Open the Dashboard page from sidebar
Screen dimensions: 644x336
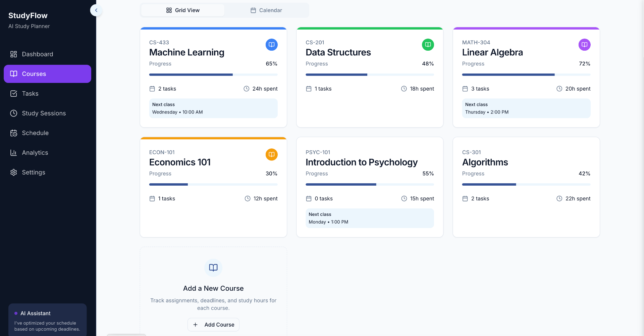pyautogui.click(x=37, y=54)
